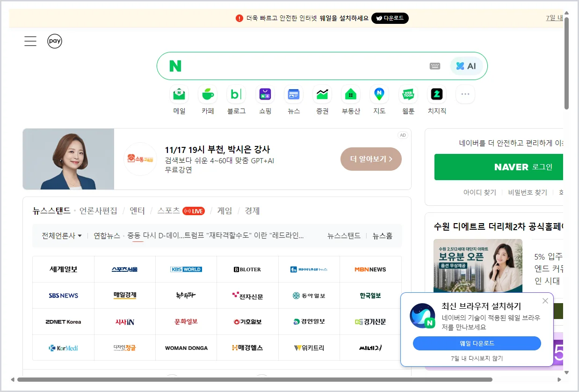This screenshot has width=579, height=392.
Task: Open the 웹툰 webtoon shortcut icon
Action: click(x=408, y=94)
